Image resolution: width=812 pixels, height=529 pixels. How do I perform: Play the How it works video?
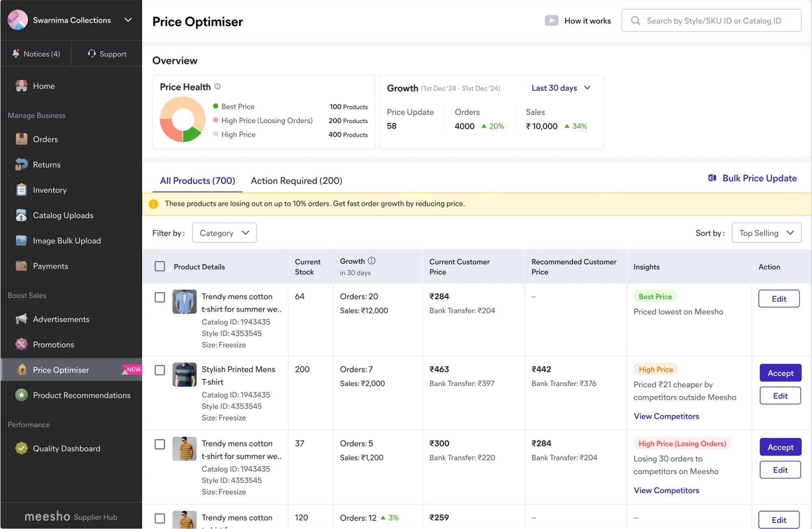click(x=551, y=21)
